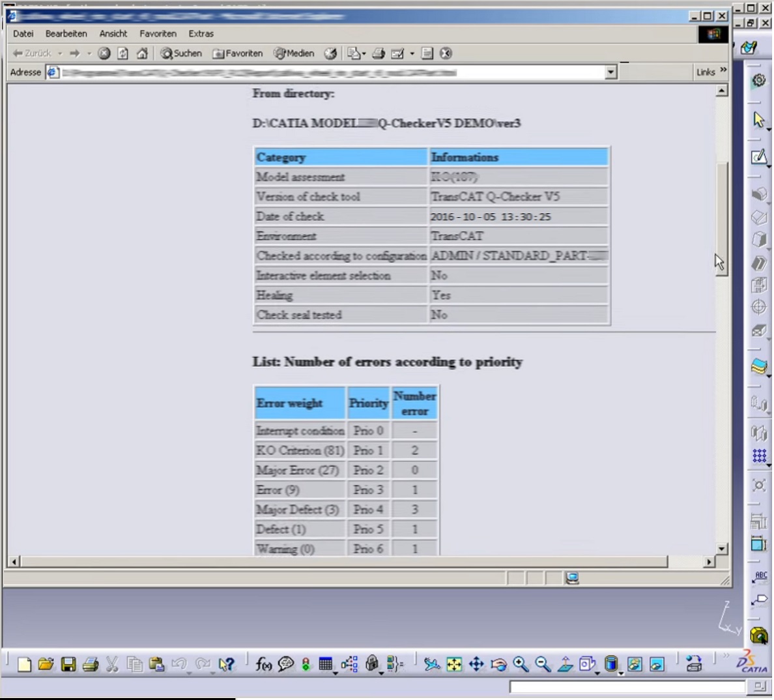Click the ABC text annotation icon
This screenshot has width=774, height=700.
[x=759, y=577]
